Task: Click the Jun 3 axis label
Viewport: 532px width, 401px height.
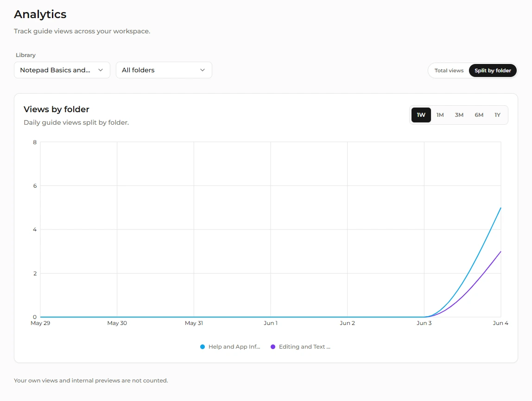Action: click(x=424, y=323)
